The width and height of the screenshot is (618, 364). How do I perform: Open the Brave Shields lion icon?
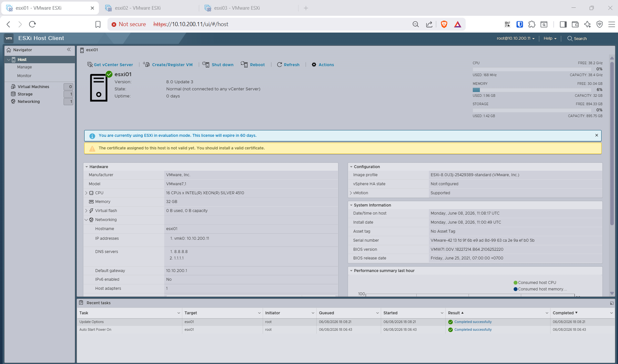point(444,24)
